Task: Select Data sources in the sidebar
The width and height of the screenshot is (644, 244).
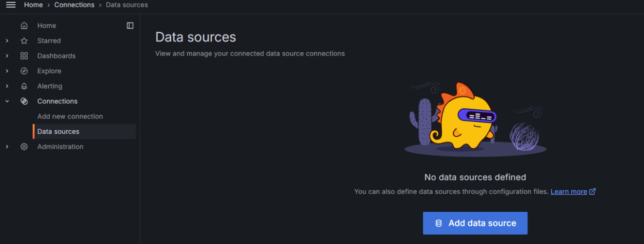Action: click(59, 132)
